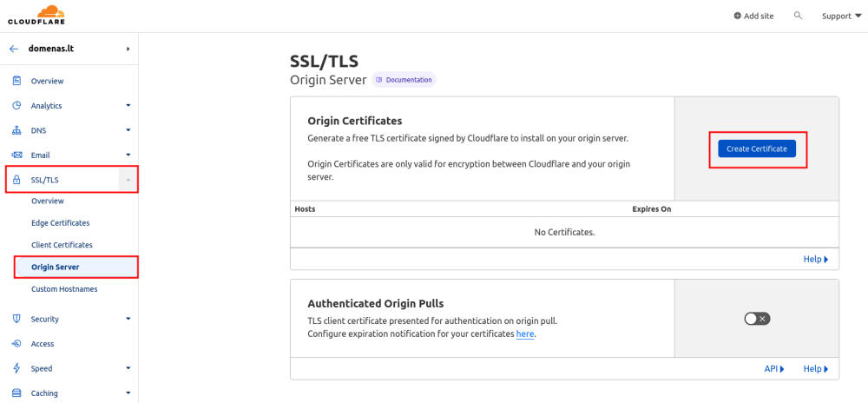868x403 pixels.
Task: Click the Hosts column header
Action: coord(305,209)
